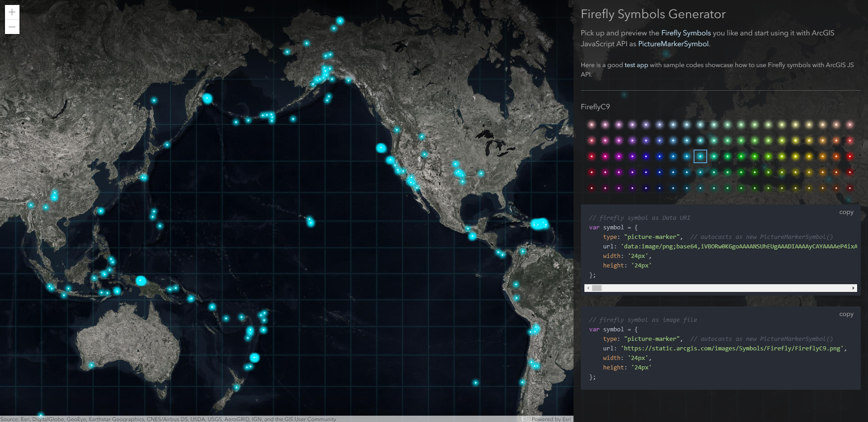
Task: Click the Firefly Symbols Generator title
Action: pyautogui.click(x=653, y=14)
